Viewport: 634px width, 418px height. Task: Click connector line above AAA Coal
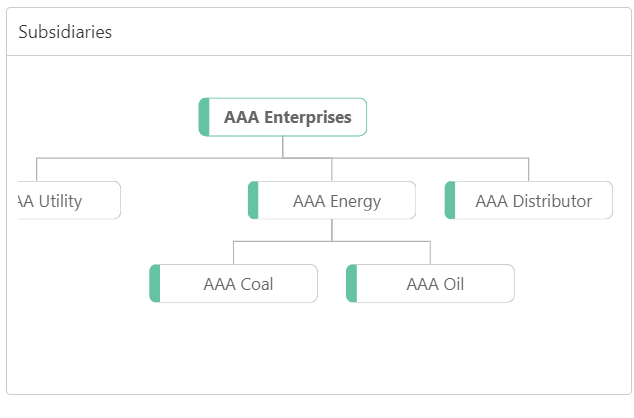234,252
